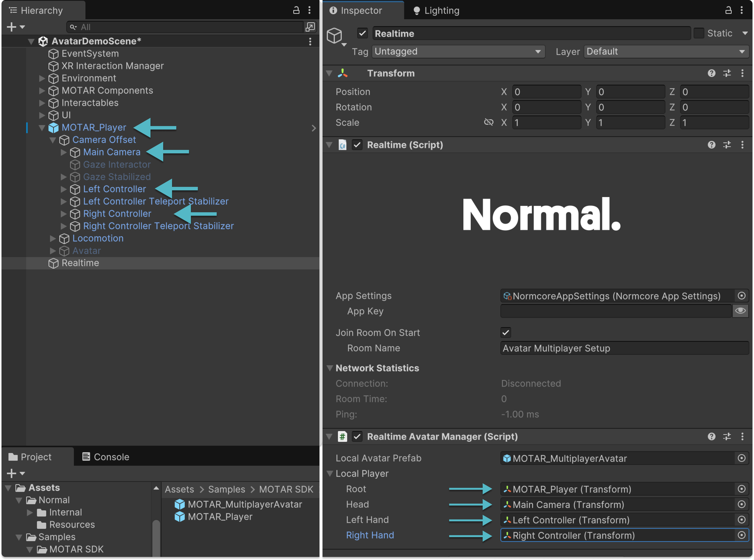Open the Tag dropdown showing Untagged

[x=458, y=52]
